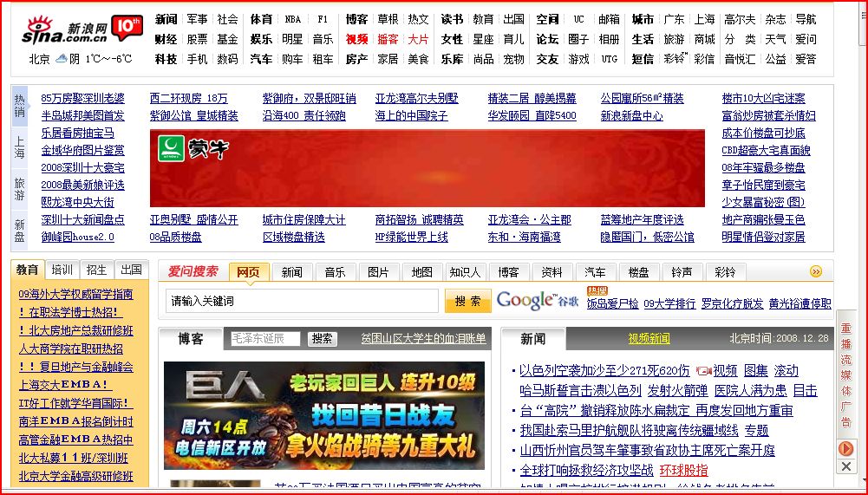Click the orange 搜索 button

tap(467, 301)
